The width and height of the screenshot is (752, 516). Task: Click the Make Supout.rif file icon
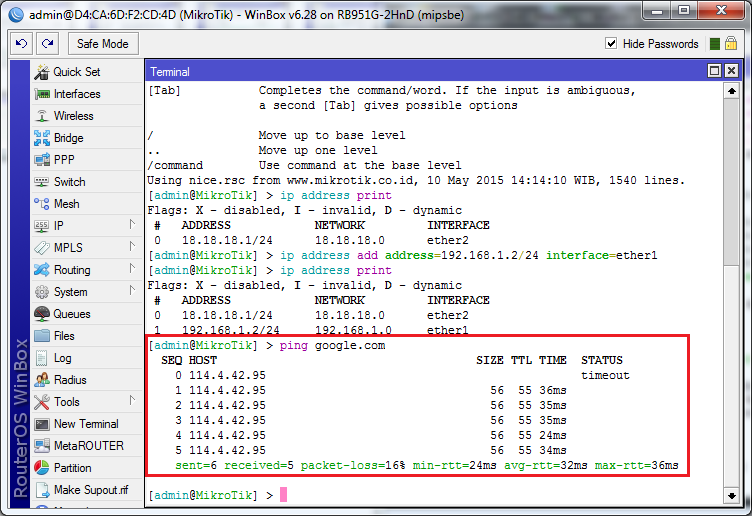click(43, 490)
